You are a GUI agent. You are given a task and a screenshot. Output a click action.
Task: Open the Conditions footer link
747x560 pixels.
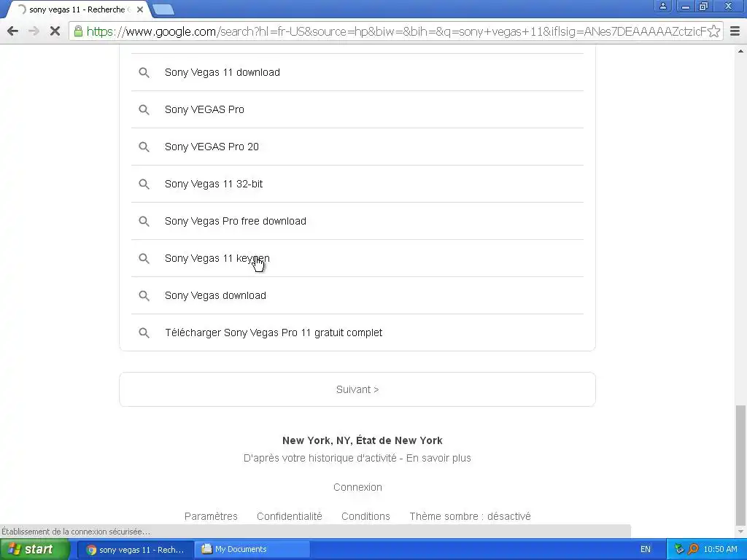pos(366,516)
